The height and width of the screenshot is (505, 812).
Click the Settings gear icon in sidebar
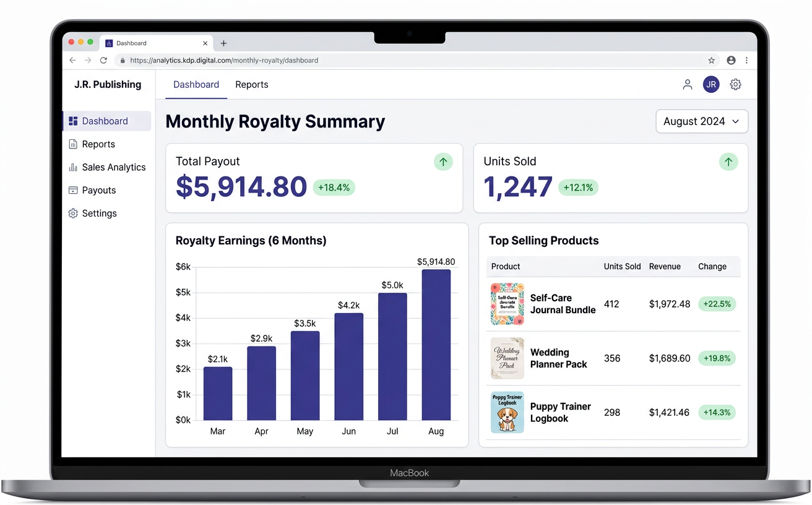pos(73,214)
